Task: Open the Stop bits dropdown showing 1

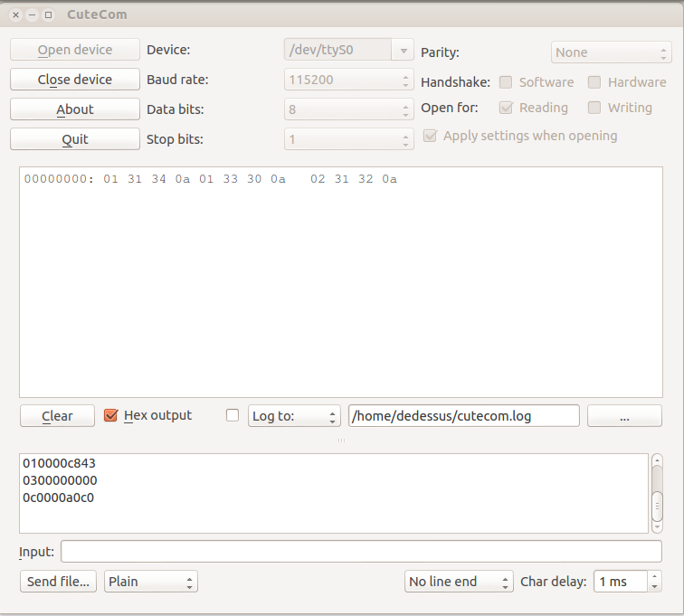Action: coord(349,139)
